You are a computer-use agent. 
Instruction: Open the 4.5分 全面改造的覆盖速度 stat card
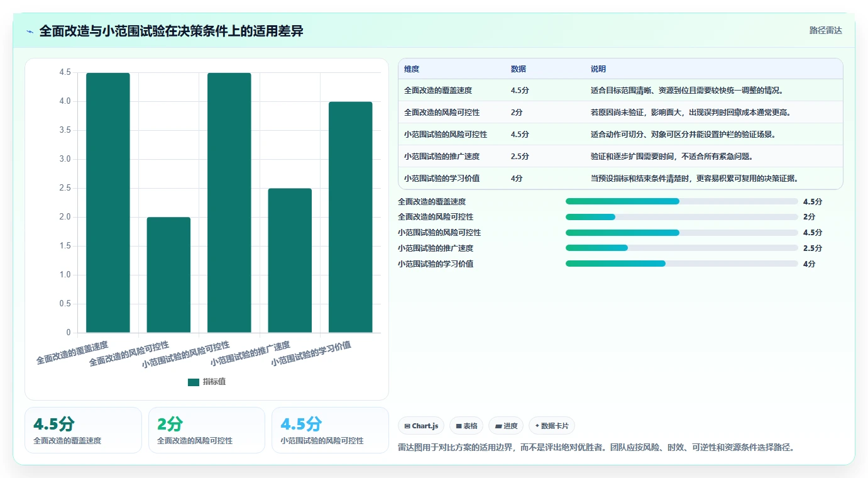coord(83,430)
